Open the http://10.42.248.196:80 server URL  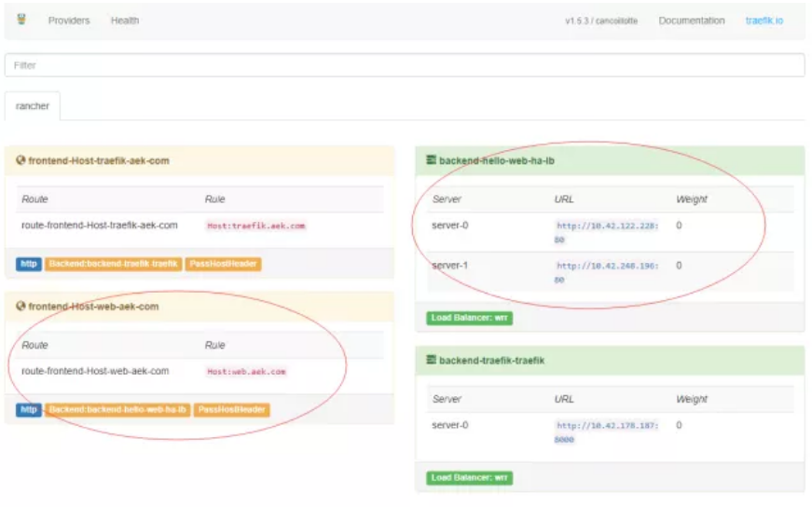click(x=606, y=272)
